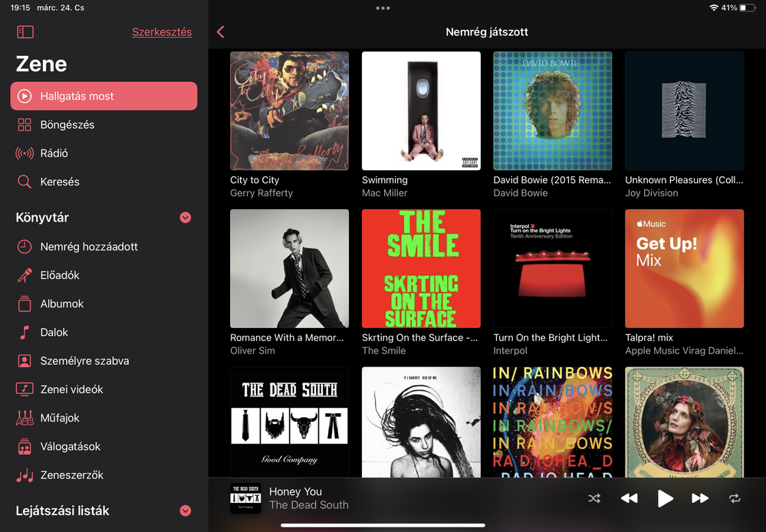Click the guitars icon for Műfajok
Screen dimensions: 766x532
[x=25, y=419]
